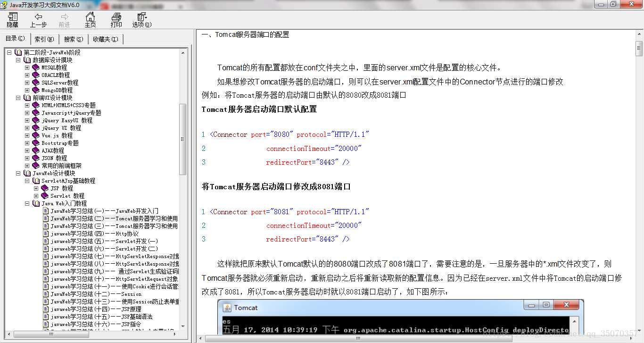Viewport: 644px width, 343px height.
Task: Click the Hide (隐藏) toolbar button
Action: tap(13, 20)
